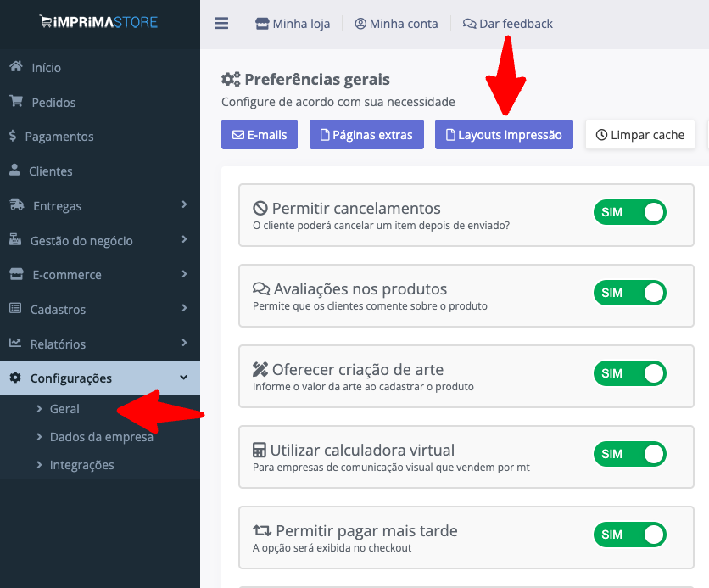This screenshot has height=588, width=709.
Task: Click the dollar sign Pagamentos icon
Action: coord(13,137)
